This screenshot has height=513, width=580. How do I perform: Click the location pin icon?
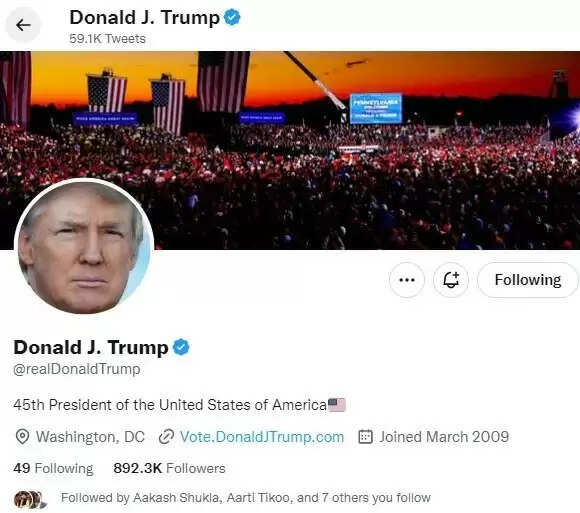(x=23, y=437)
